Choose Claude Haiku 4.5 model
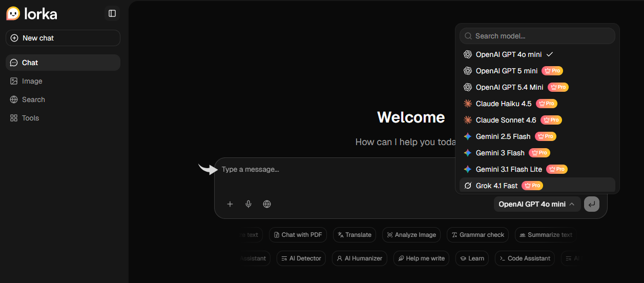This screenshot has width=644, height=283. (x=537, y=104)
